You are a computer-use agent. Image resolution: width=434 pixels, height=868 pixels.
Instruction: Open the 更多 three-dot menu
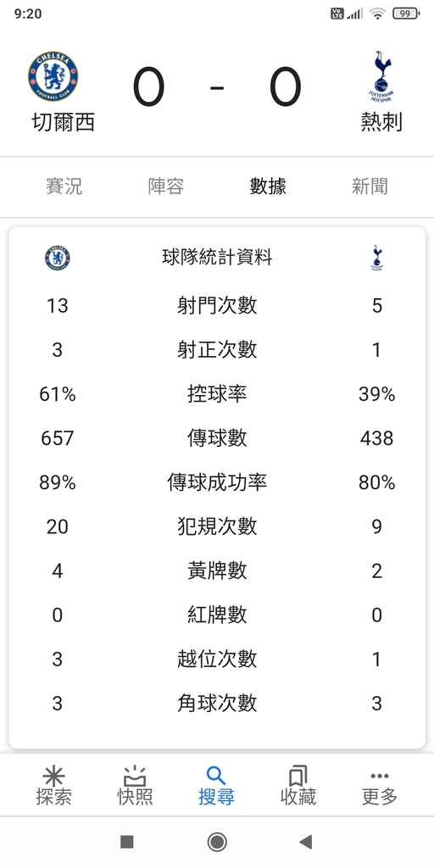pyautogui.click(x=380, y=776)
